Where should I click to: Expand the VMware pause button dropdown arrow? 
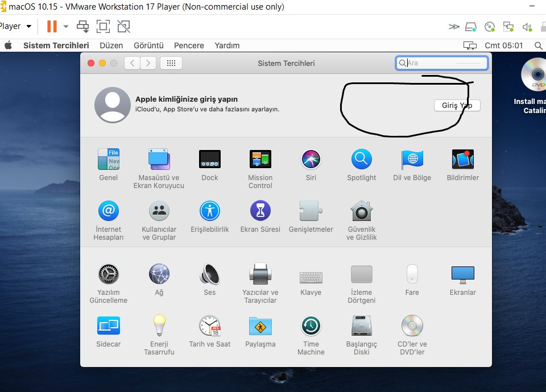66,26
